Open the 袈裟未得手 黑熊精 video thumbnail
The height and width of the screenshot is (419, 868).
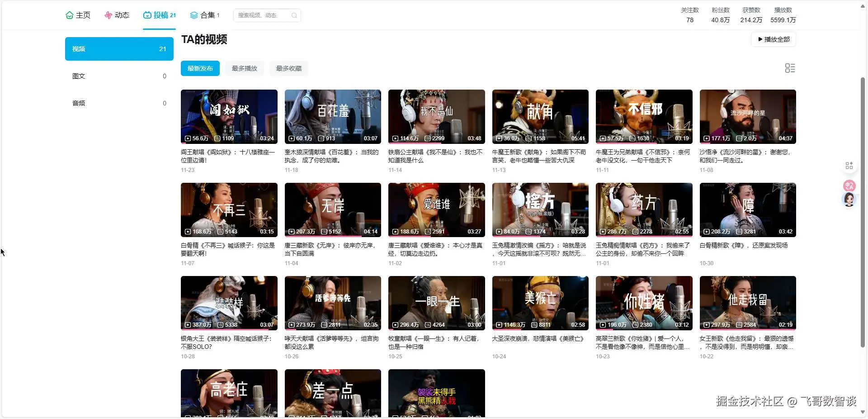(437, 393)
